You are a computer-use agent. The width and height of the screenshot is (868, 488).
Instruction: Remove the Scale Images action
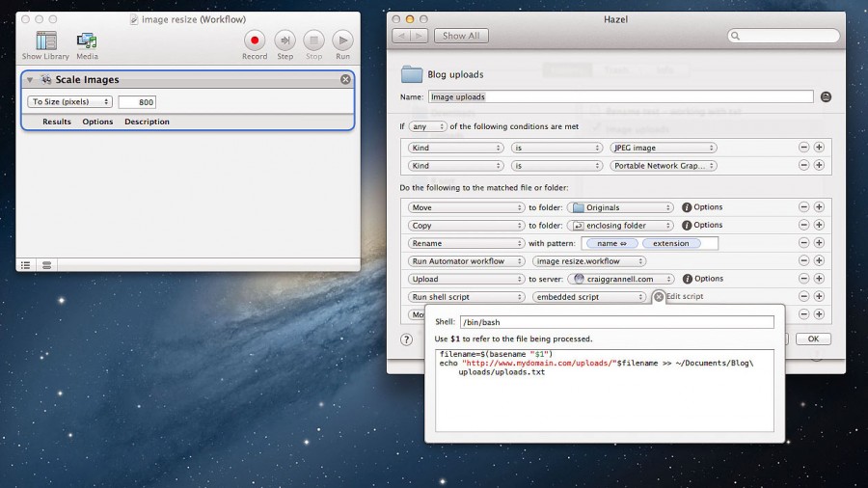pos(345,79)
